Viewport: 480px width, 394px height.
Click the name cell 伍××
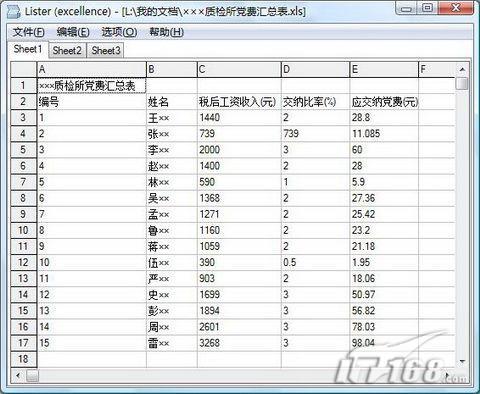(x=172, y=262)
